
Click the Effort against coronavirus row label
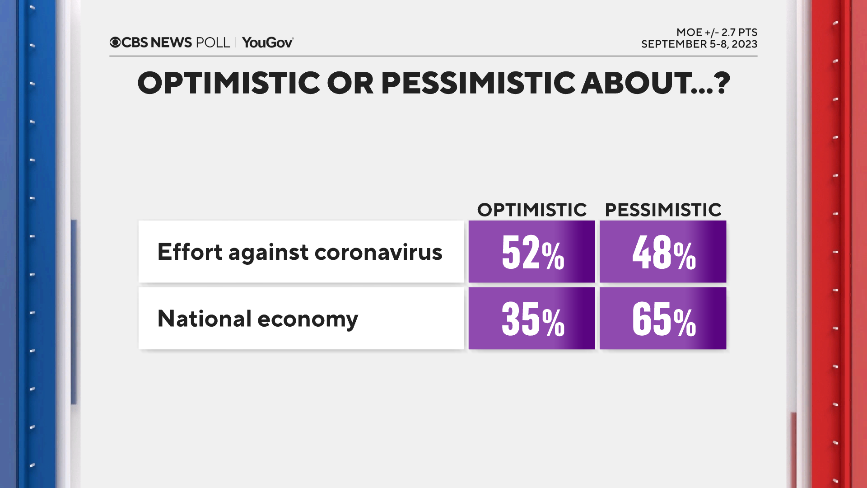click(x=300, y=252)
